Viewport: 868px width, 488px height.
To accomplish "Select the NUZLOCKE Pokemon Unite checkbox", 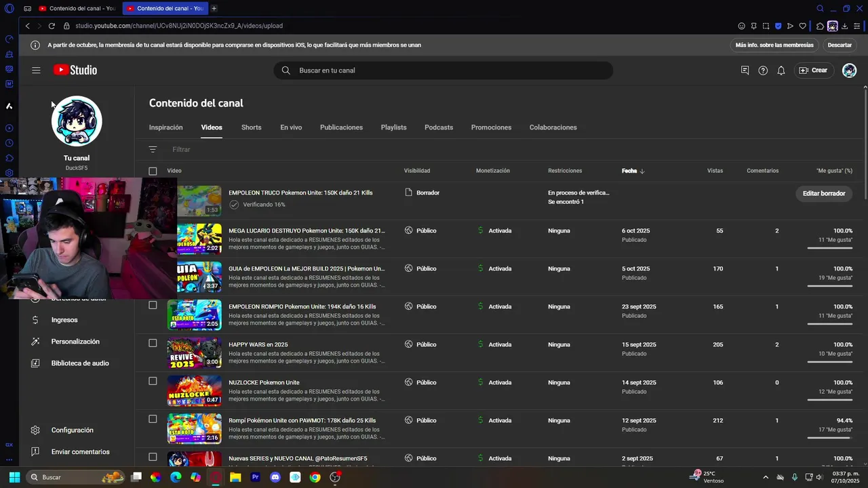I will [153, 381].
